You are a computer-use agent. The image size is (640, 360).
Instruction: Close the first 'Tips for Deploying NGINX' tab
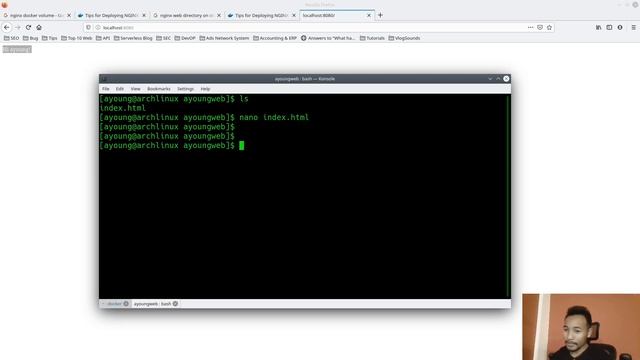[x=144, y=15]
